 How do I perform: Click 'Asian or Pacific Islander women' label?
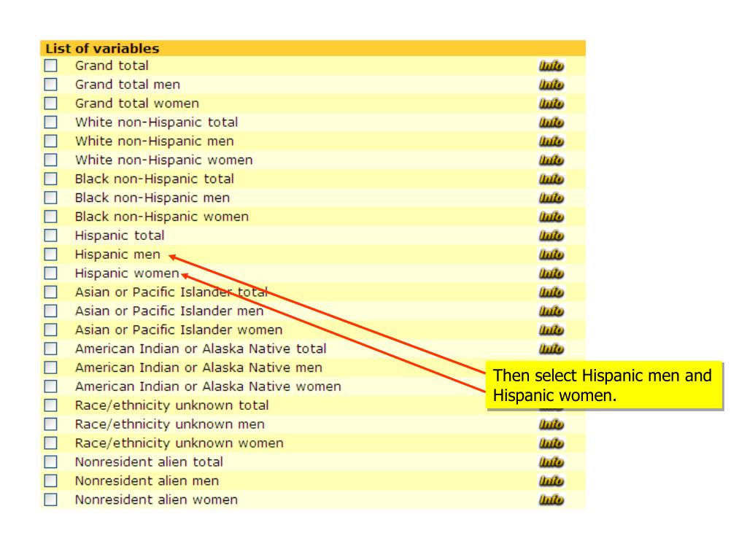tap(179, 330)
